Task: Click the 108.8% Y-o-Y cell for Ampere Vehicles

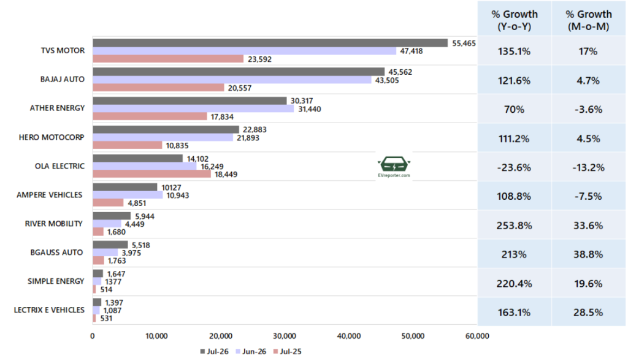Action: click(515, 196)
